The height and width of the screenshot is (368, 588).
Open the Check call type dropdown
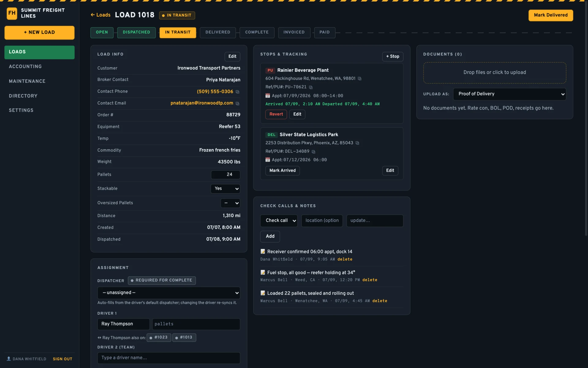point(279,220)
